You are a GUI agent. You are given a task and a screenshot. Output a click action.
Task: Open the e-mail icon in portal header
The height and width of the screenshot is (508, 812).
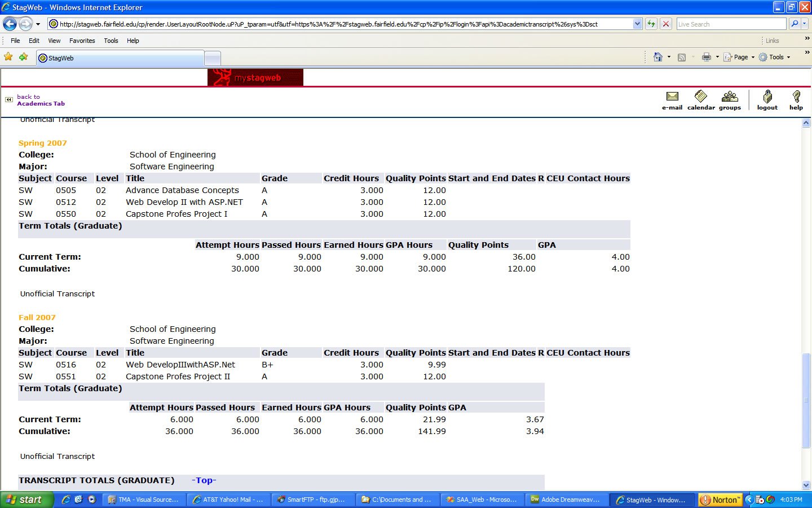672,99
